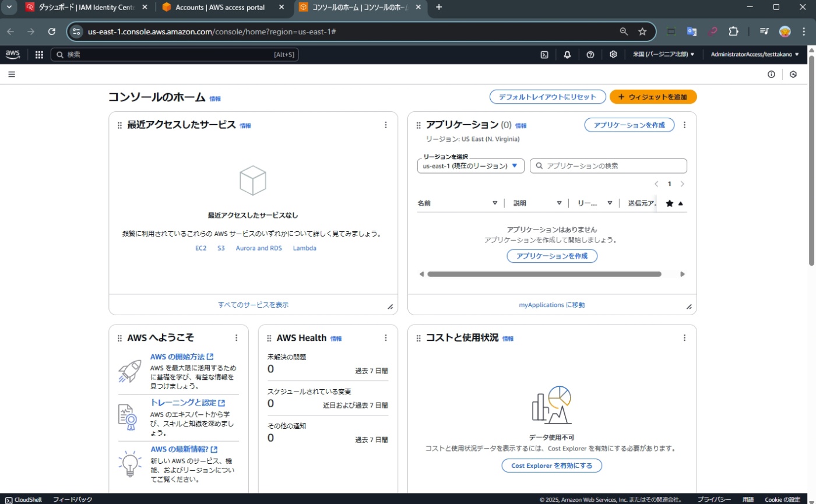This screenshot has height=504, width=816.
Task: Click the AWS search 検索 field
Action: [x=175, y=55]
